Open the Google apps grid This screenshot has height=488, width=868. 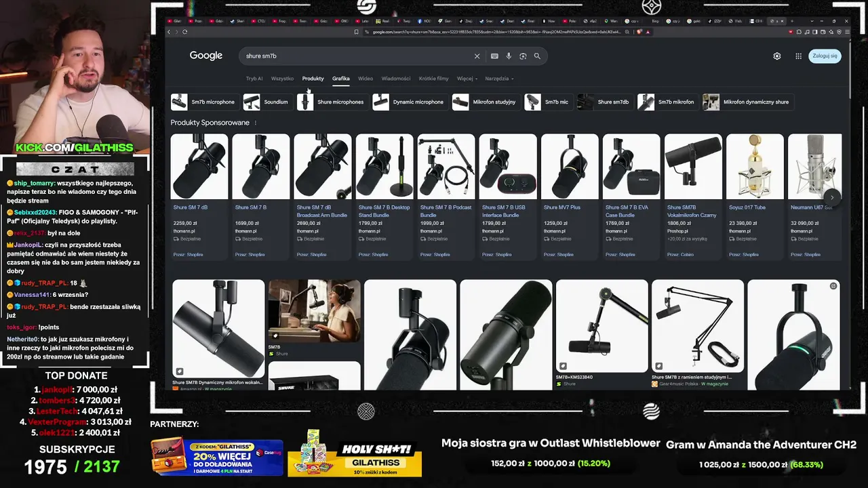tap(798, 56)
